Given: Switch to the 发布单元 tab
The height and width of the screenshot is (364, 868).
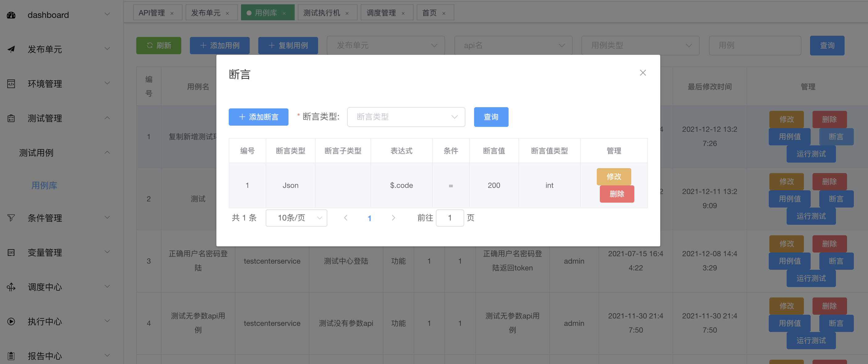Looking at the screenshot, I should point(206,13).
